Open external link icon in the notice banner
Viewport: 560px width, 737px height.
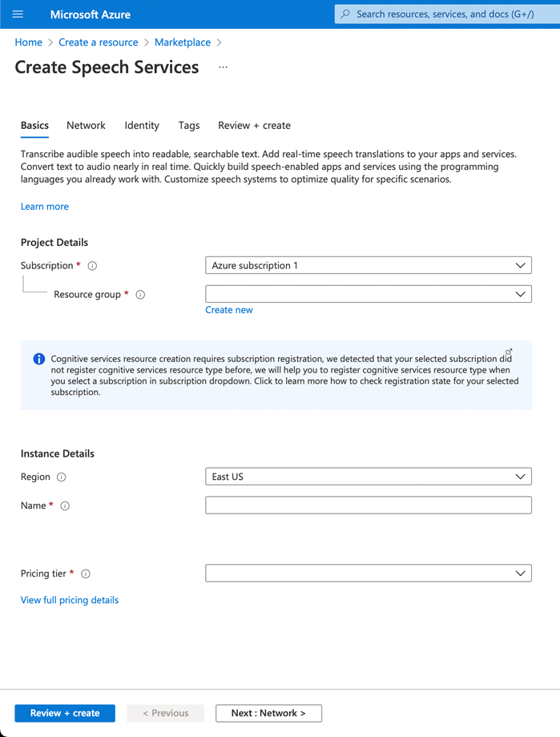pos(509,352)
